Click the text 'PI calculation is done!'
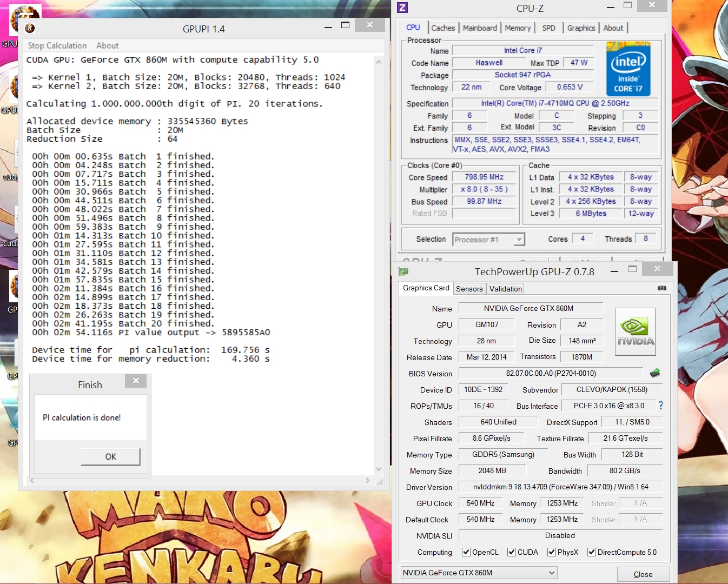 pyautogui.click(x=82, y=417)
